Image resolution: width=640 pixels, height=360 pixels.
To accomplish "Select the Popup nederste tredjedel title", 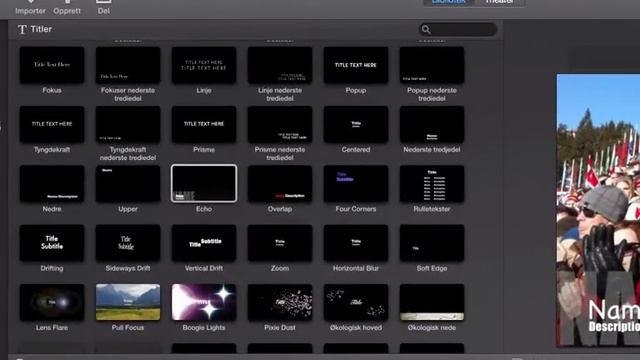I will tap(431, 65).
